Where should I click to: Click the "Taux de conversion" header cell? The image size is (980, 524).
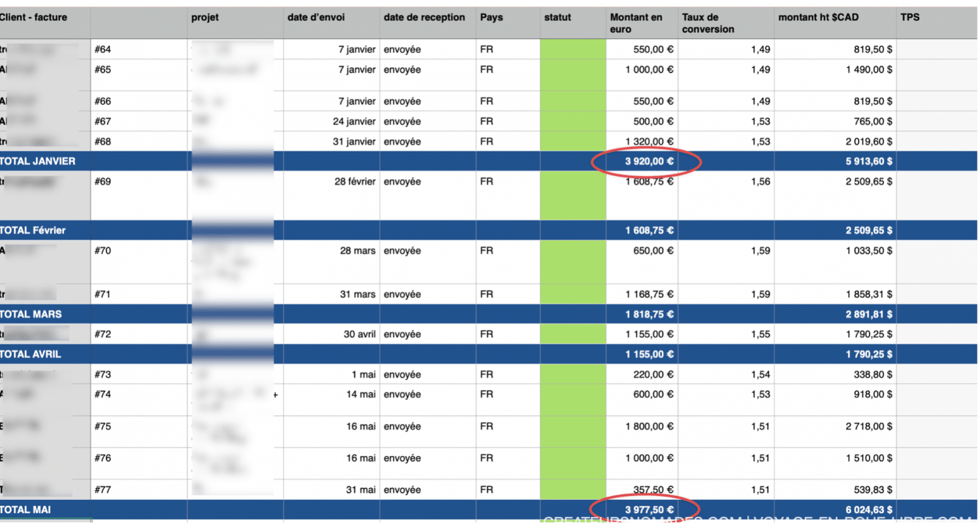(708, 23)
